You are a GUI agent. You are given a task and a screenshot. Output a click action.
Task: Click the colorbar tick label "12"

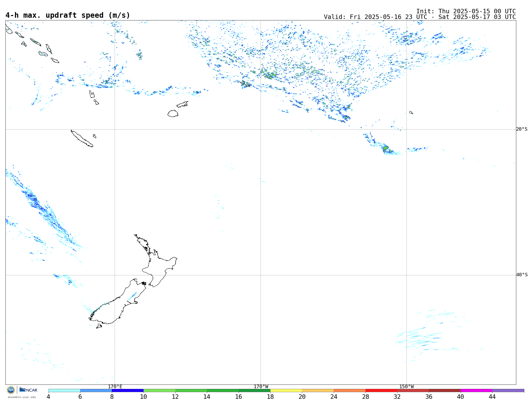[175, 397]
